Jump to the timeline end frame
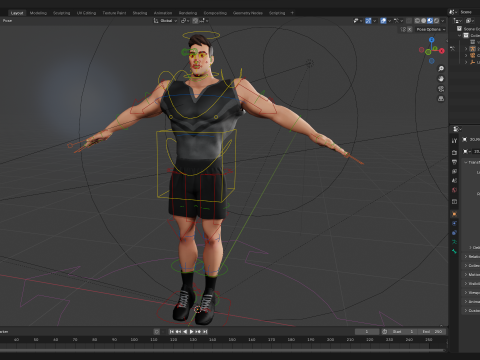Screen dimensions: 480x360 (x=205, y=332)
